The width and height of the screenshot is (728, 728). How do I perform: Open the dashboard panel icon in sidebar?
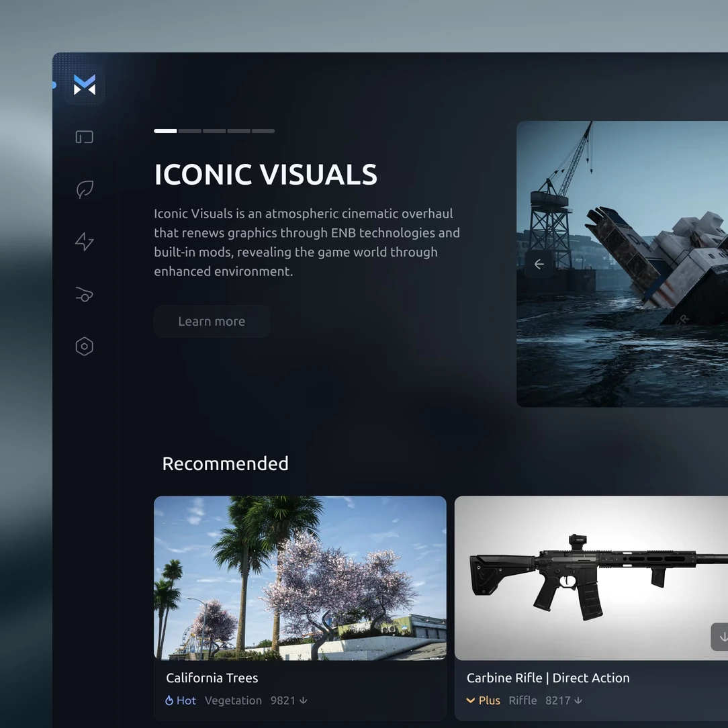click(85, 137)
